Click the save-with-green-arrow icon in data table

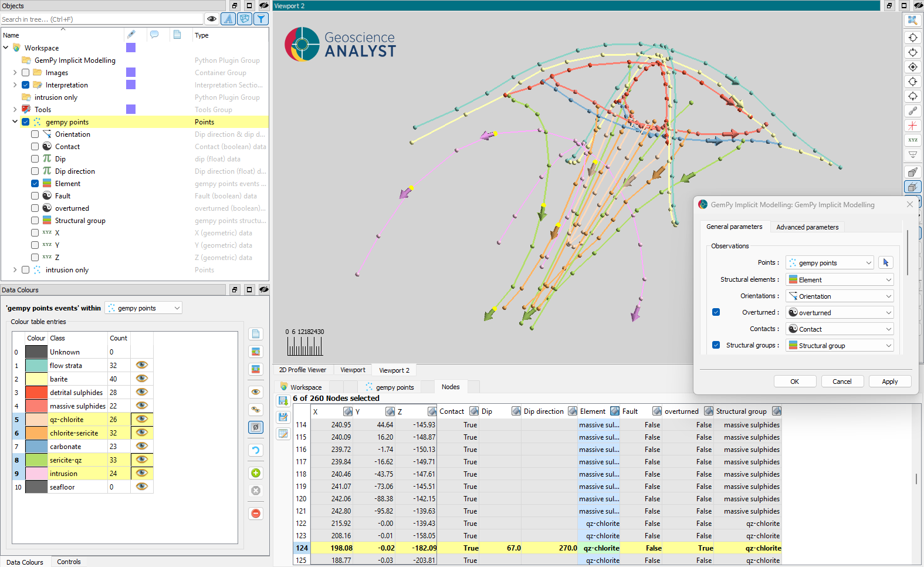[x=283, y=401]
